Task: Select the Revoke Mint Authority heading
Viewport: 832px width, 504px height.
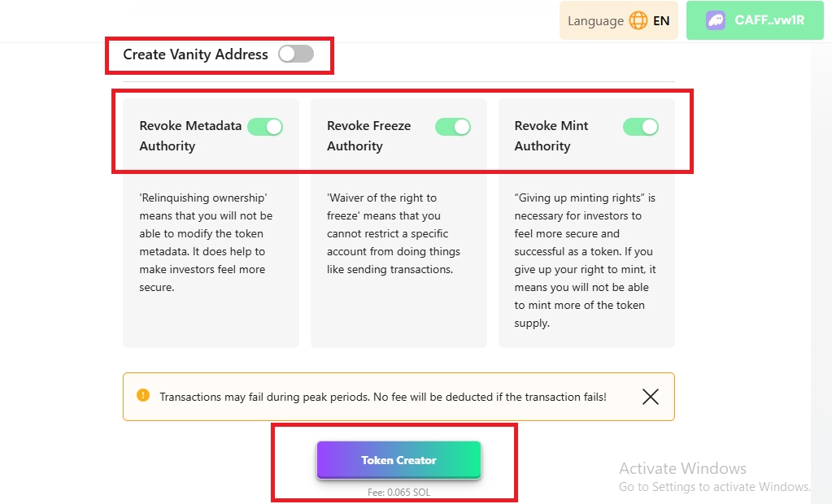Action: pos(551,136)
